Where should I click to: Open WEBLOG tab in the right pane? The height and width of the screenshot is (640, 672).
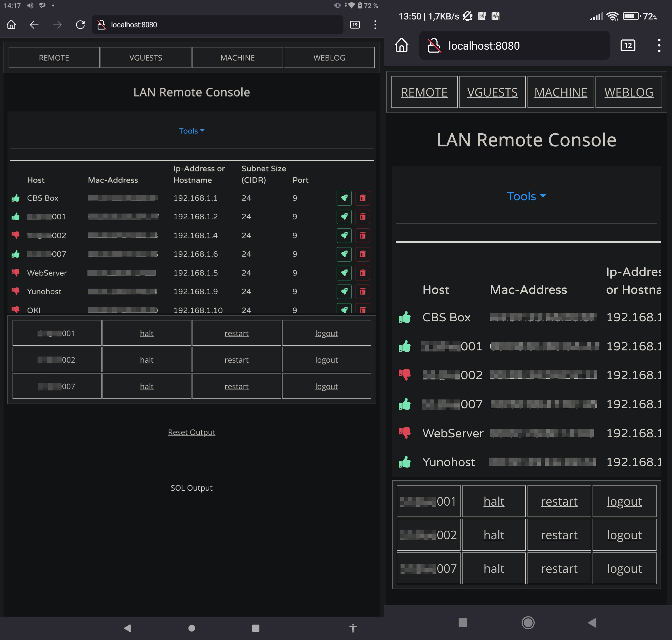628,92
